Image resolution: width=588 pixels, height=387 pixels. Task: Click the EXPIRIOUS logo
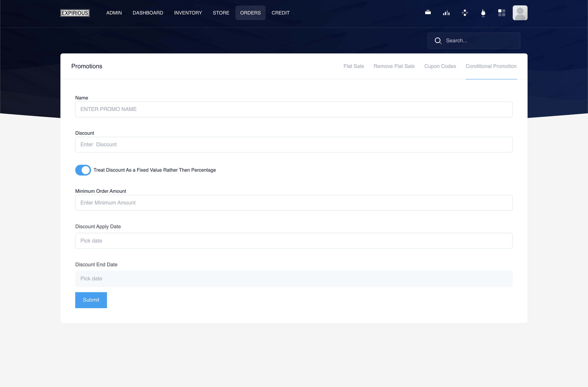pyautogui.click(x=75, y=13)
